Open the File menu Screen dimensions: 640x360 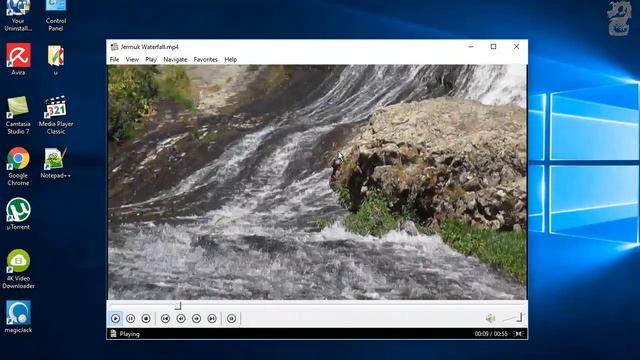pyautogui.click(x=114, y=59)
